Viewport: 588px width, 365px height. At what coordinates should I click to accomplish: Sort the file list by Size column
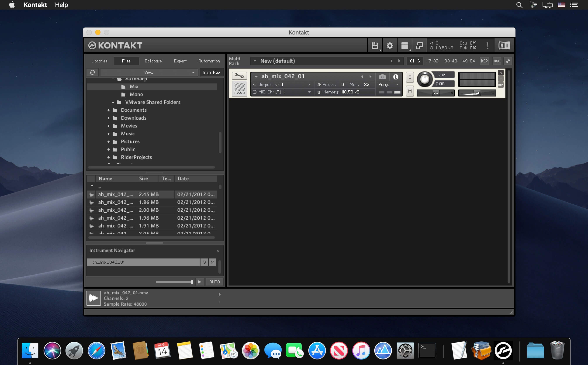(x=147, y=179)
